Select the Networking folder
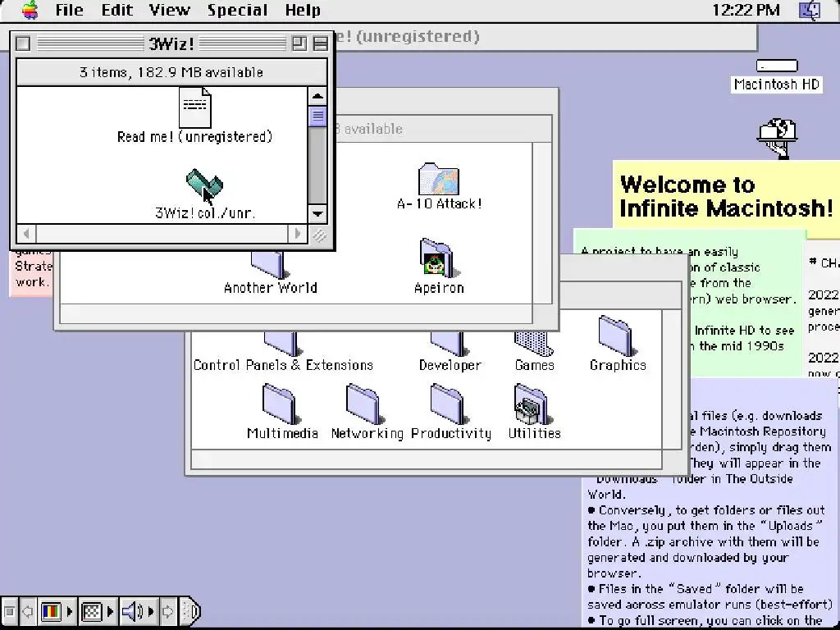 click(366, 404)
